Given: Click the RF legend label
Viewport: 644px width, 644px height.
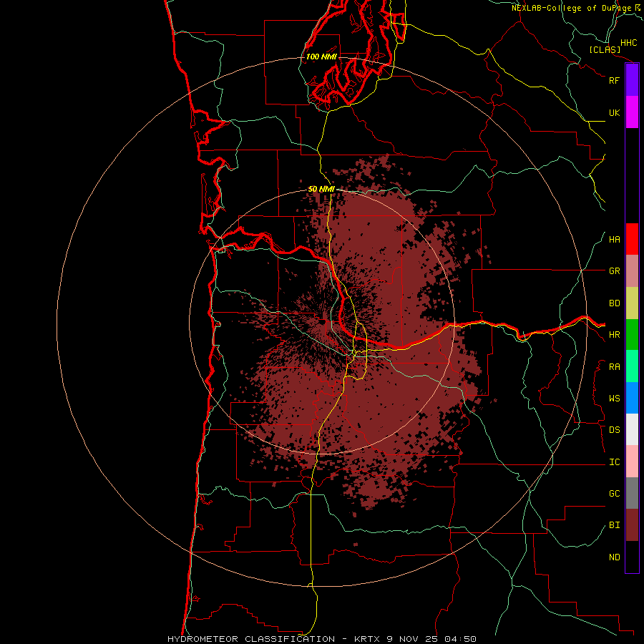Looking at the screenshot, I should click(614, 80).
